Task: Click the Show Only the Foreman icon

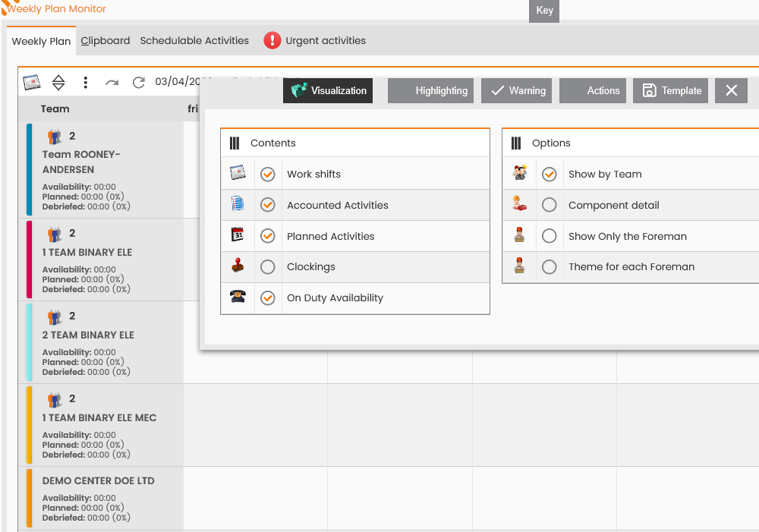Action: coord(520,235)
